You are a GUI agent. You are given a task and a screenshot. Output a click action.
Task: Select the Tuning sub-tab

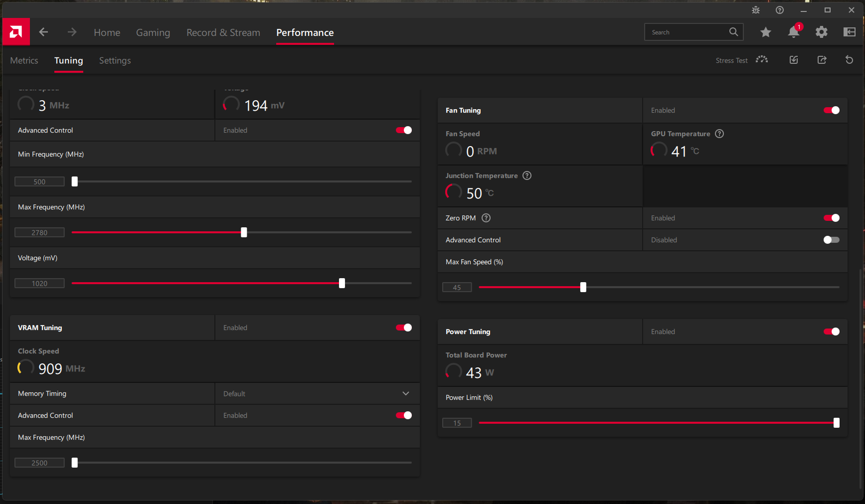(69, 60)
